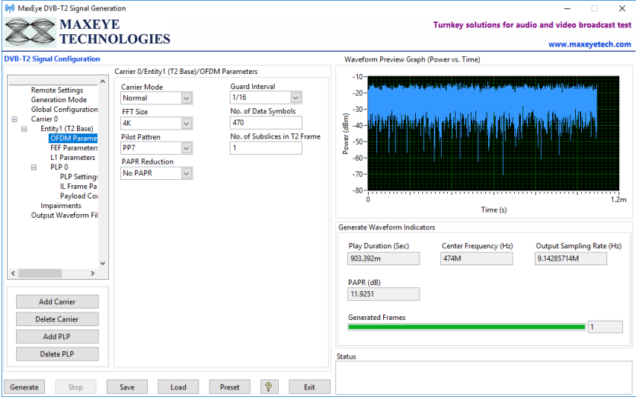Click the Status text box
The width and height of the screenshot is (636, 400).
click(x=483, y=378)
